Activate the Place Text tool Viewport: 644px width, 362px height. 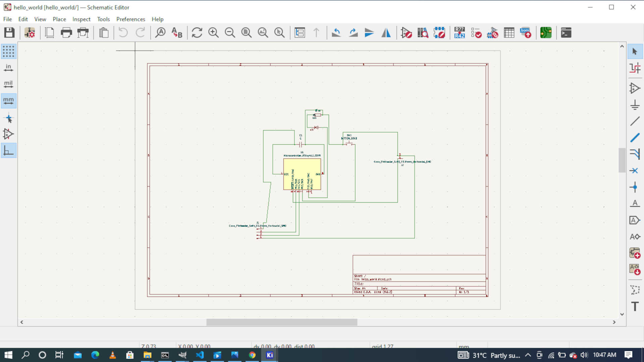[635, 306]
